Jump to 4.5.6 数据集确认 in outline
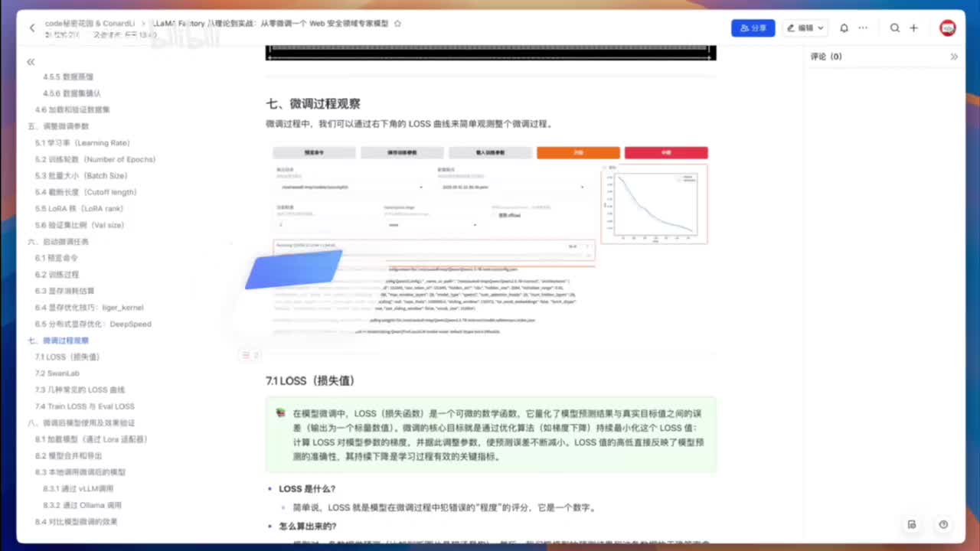The height and width of the screenshot is (551, 980). click(72, 93)
